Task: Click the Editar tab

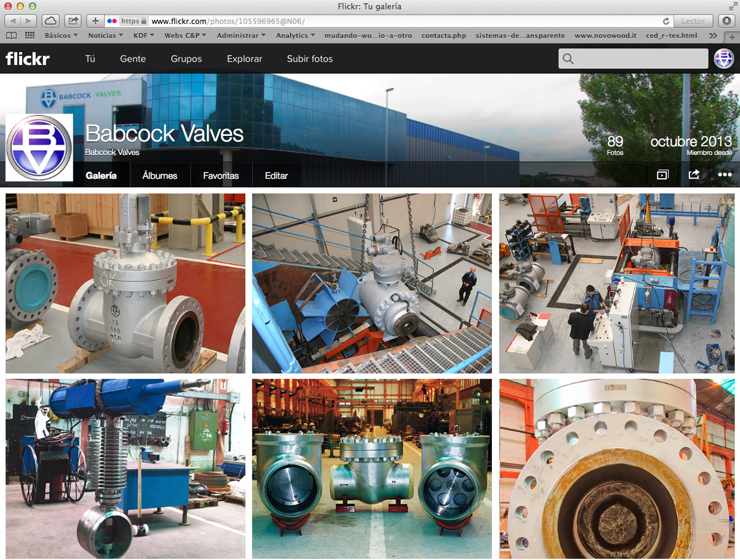Action: click(x=276, y=175)
